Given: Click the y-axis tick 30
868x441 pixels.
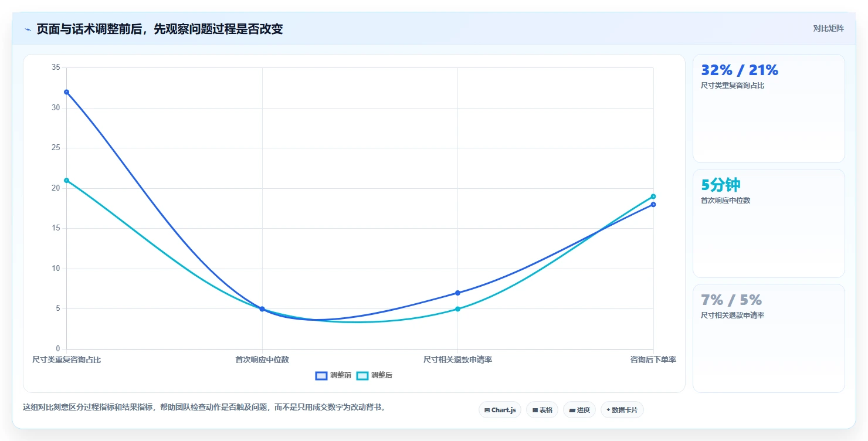Looking at the screenshot, I should [56, 108].
